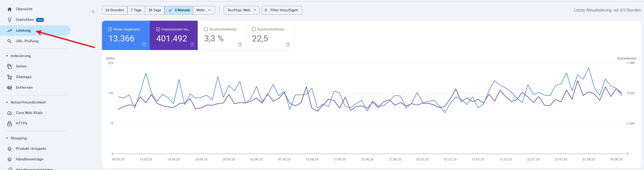Open the Suchtyp: Web dropdown
Viewport: 644px width, 170px height.
(241, 10)
